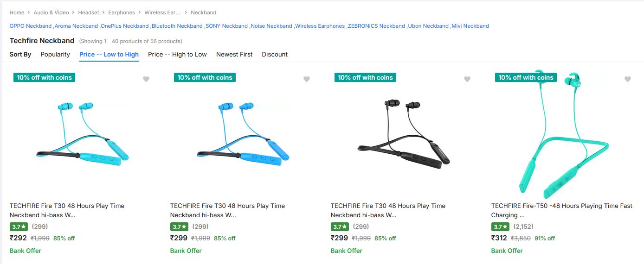This screenshot has height=264, width=644.
Task: Add Fire-T50 green neckband to wishlist
Action: pyautogui.click(x=628, y=79)
